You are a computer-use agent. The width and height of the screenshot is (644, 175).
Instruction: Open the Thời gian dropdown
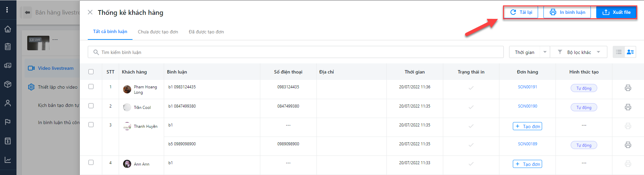coord(530,52)
